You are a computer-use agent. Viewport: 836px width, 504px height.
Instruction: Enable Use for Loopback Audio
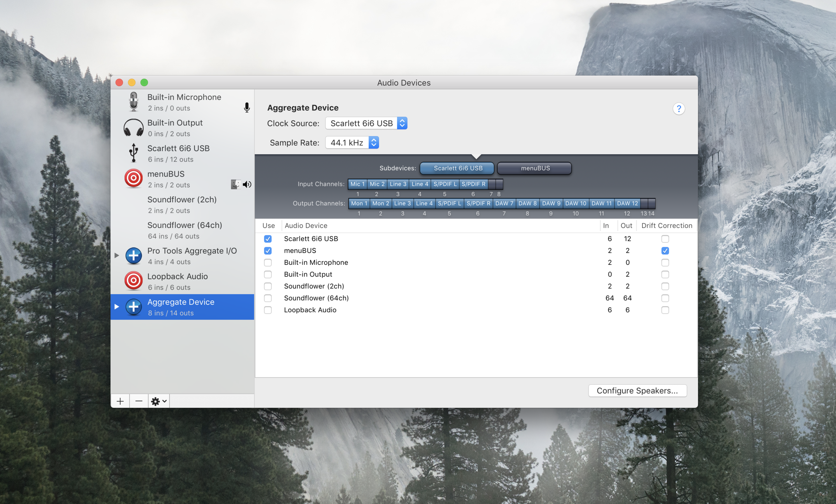[268, 310]
